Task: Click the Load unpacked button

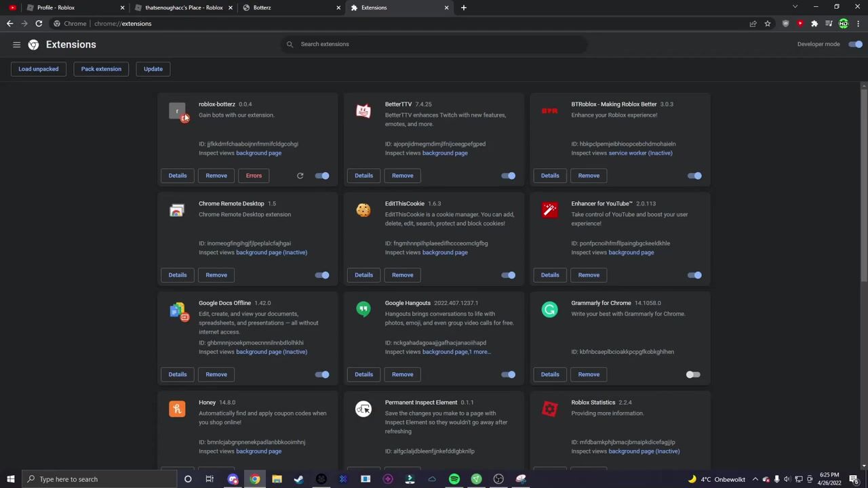Action: click(39, 69)
